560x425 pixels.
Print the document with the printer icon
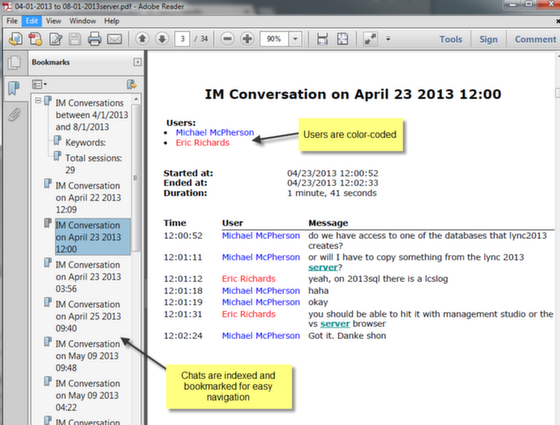pos(95,39)
